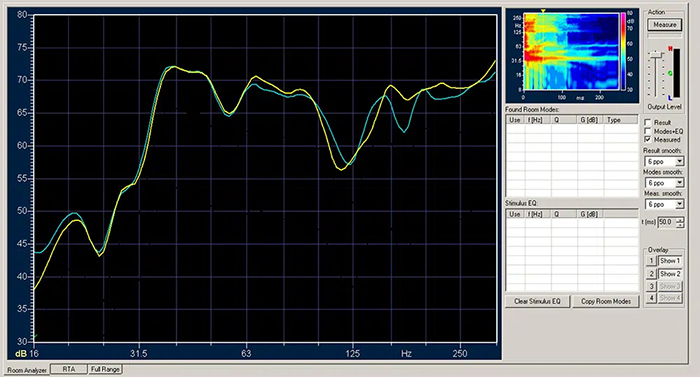Switch to the Room Analyzer tab
The image size is (700, 377).
[27, 370]
